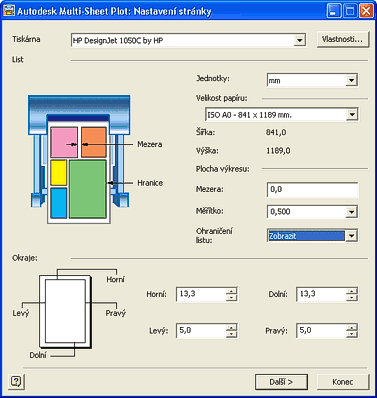Image resolution: width=377 pixels, height=398 pixels.
Task: Click into the Mezera input field
Action: click(312, 190)
